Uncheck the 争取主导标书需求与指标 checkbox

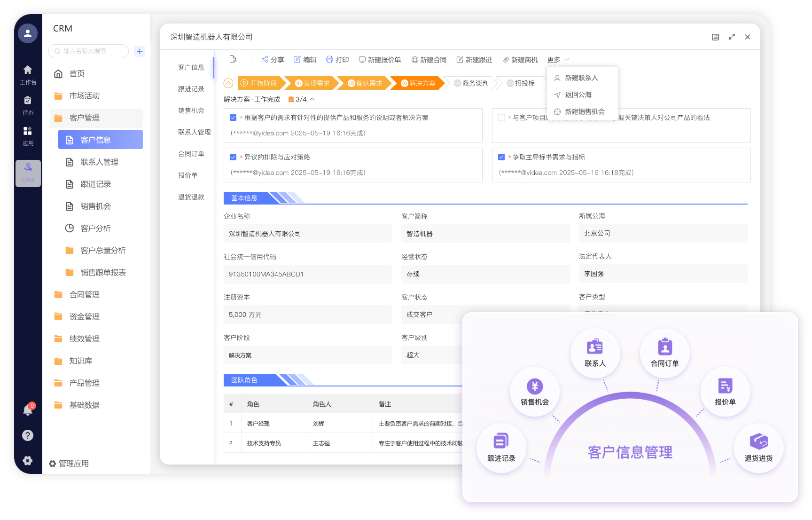[x=501, y=157]
